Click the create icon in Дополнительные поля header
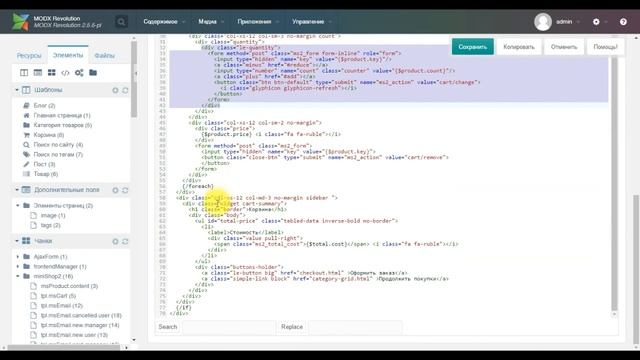640x360 pixels. coord(116,190)
